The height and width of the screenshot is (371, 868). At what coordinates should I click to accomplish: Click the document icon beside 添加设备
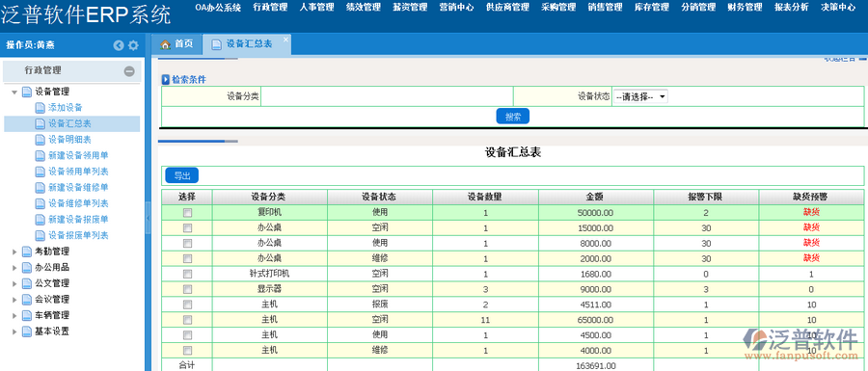(x=40, y=108)
